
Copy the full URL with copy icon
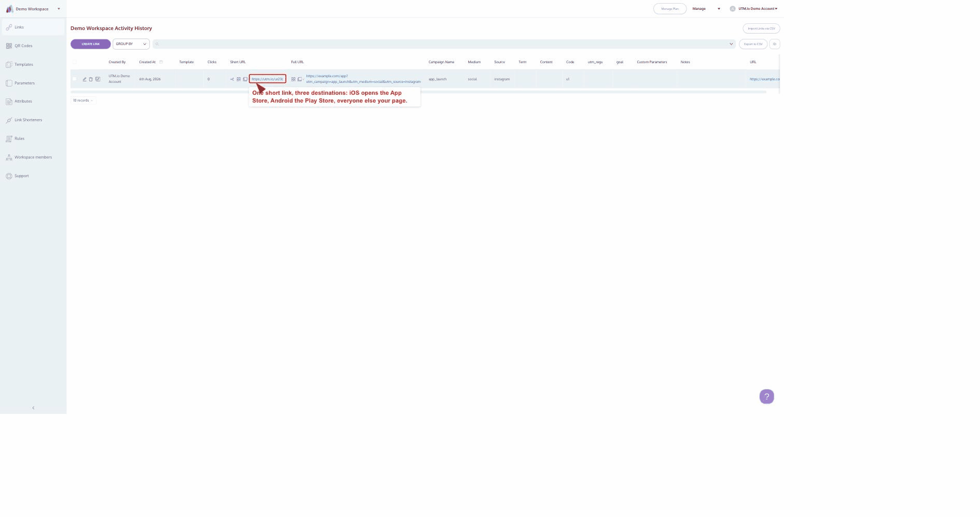[x=300, y=79]
